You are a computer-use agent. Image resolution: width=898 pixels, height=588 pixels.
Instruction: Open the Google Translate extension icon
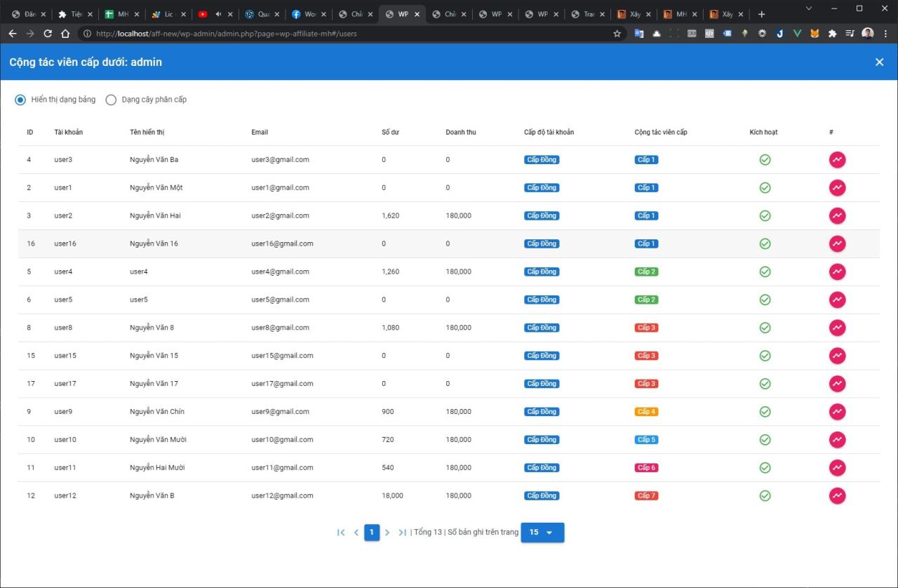(639, 33)
